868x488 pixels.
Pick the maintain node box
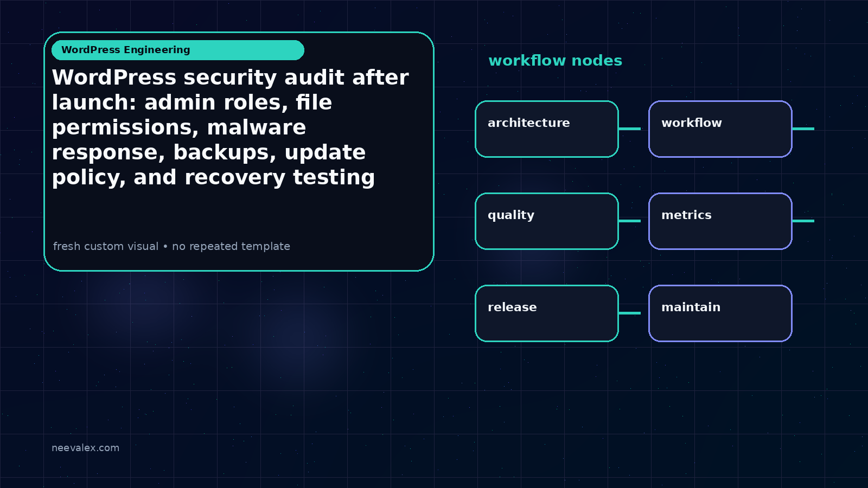[720, 313]
